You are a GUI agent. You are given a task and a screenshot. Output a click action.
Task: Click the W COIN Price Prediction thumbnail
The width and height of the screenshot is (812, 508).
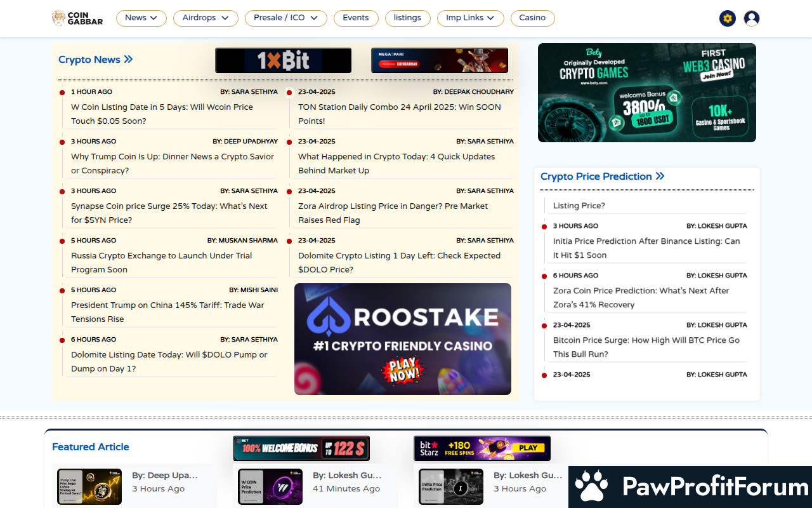[x=270, y=487]
